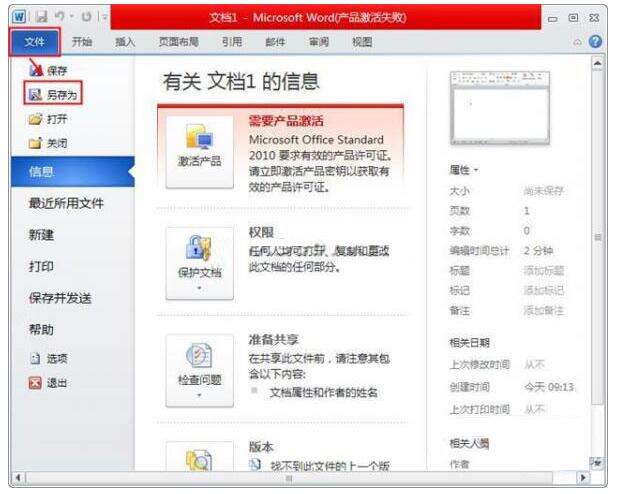Screen dimensions: 620x494
Task: Open the 检查问题 dropdown button
Action: [x=200, y=371]
